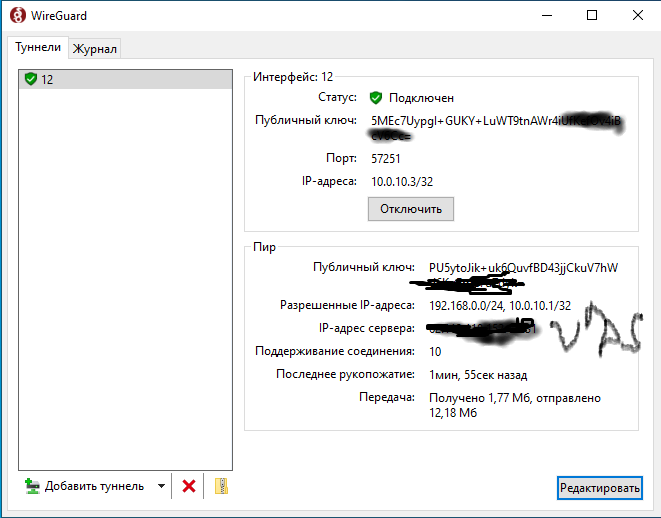Click allowed IPs 192.168.0.0/24, 10.0.10.1/32
Viewport: 661px width, 518px height.
[500, 306]
